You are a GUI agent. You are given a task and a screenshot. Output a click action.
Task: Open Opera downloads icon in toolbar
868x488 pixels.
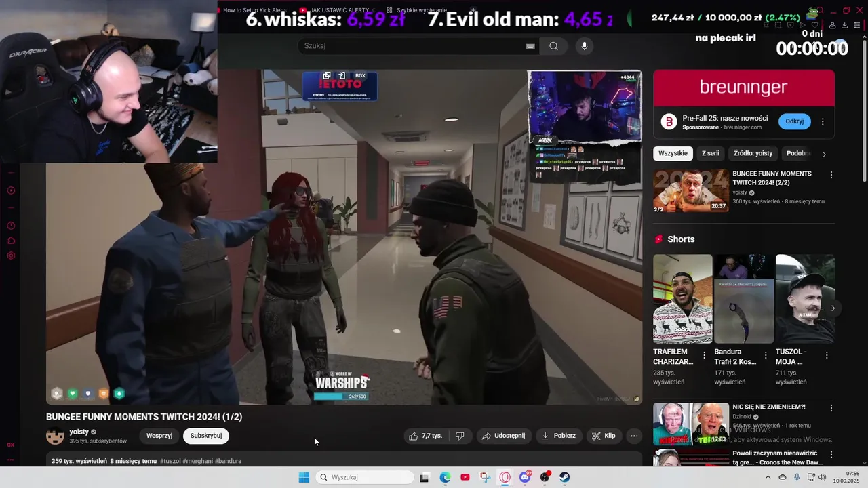pos(844,25)
